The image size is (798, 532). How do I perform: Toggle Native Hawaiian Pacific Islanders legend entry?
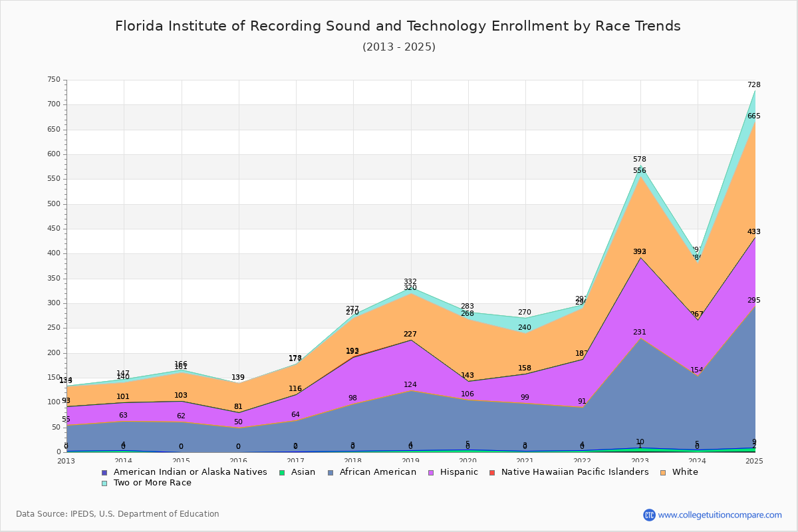click(569, 472)
